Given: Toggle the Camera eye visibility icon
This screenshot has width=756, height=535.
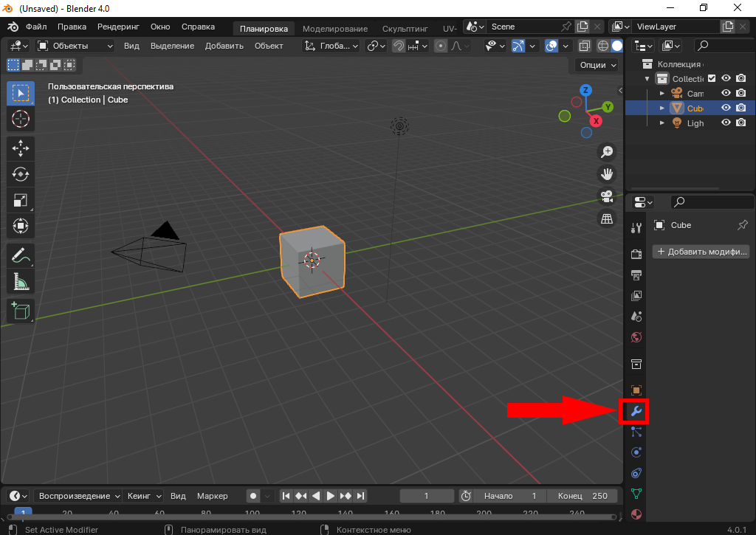Looking at the screenshot, I should tap(726, 93).
